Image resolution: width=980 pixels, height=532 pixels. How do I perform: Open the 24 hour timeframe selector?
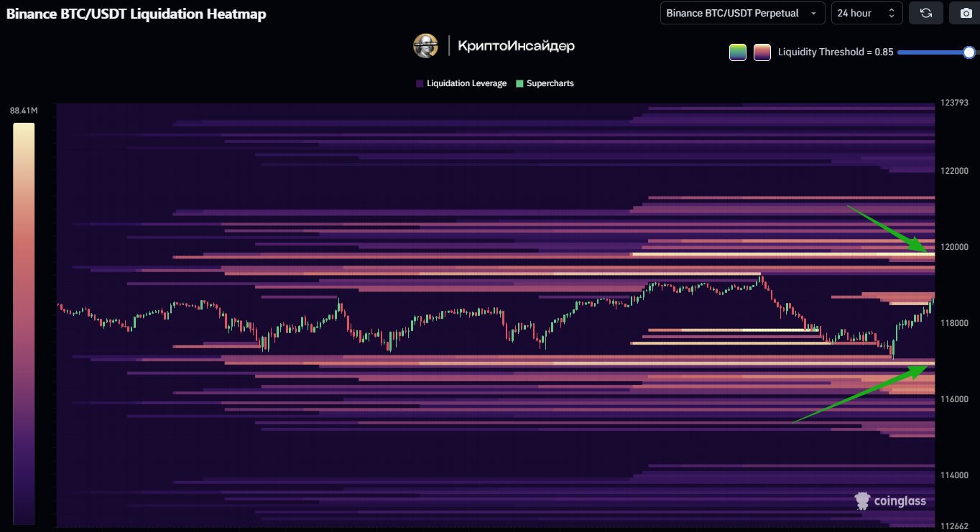coord(866,13)
